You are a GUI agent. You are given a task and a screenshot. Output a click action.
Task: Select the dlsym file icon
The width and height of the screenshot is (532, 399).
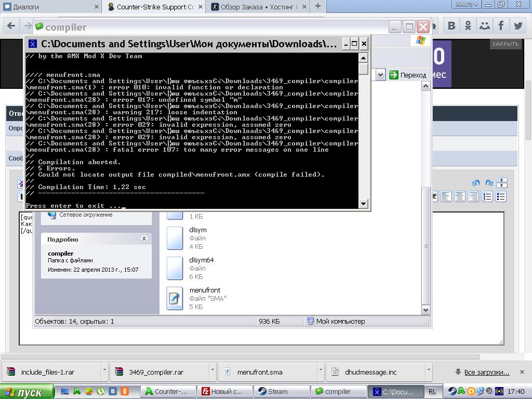(x=175, y=238)
